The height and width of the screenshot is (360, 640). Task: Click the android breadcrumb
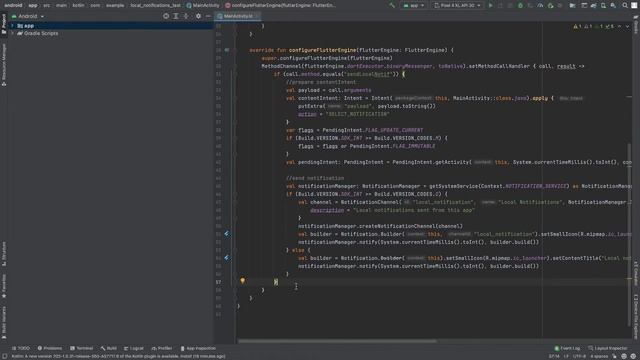coord(13,5)
